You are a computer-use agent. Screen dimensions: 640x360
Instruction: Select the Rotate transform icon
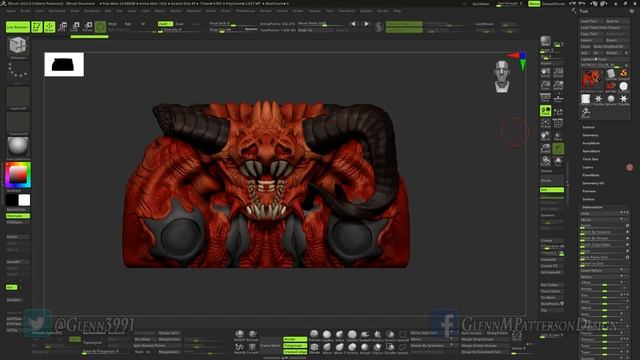tap(88, 27)
